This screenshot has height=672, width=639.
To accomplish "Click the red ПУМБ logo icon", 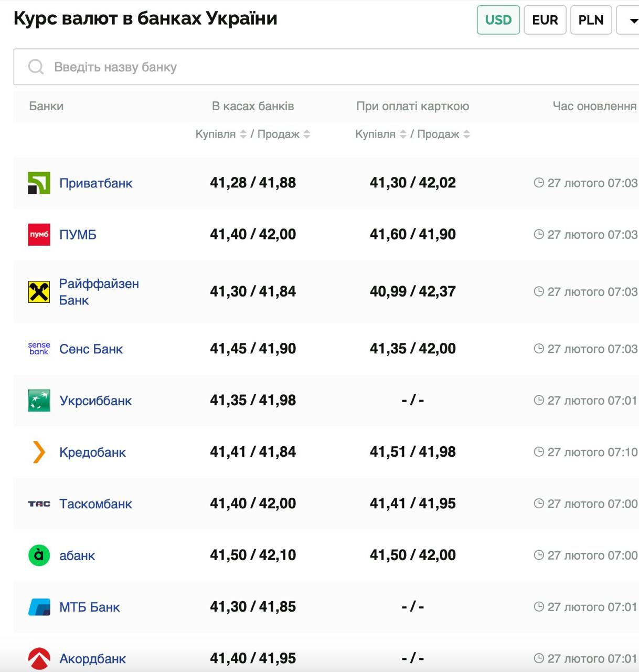I will click(39, 234).
